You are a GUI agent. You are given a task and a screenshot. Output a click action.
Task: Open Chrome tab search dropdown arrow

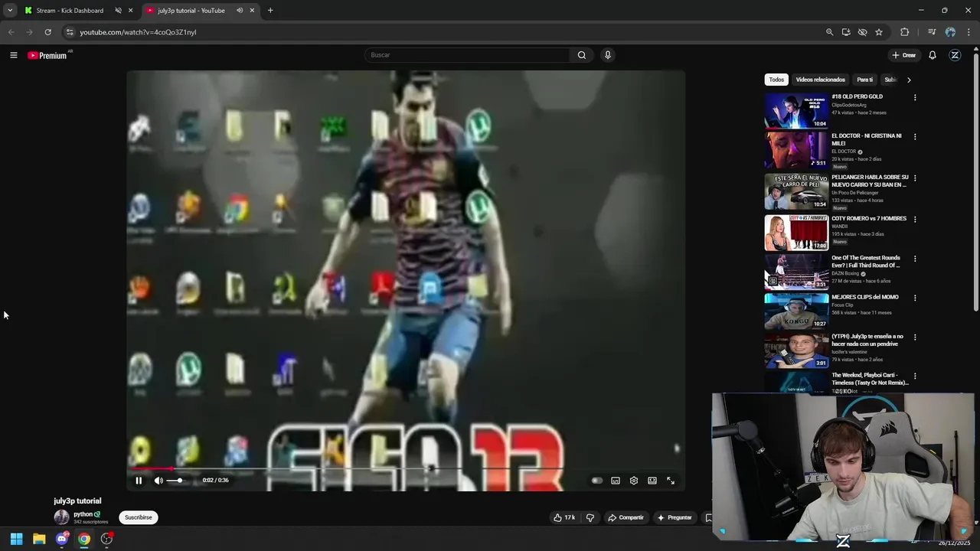(10, 11)
